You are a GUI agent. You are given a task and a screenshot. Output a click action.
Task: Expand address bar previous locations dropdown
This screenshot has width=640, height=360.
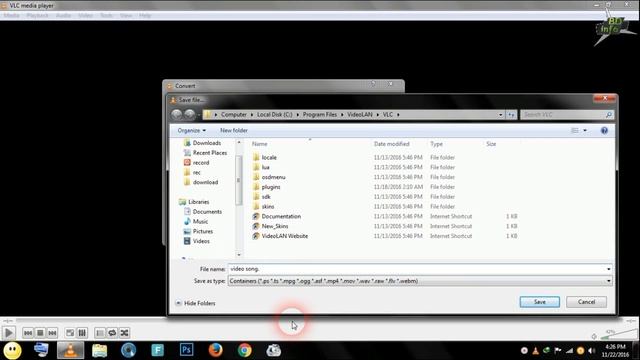click(500, 115)
